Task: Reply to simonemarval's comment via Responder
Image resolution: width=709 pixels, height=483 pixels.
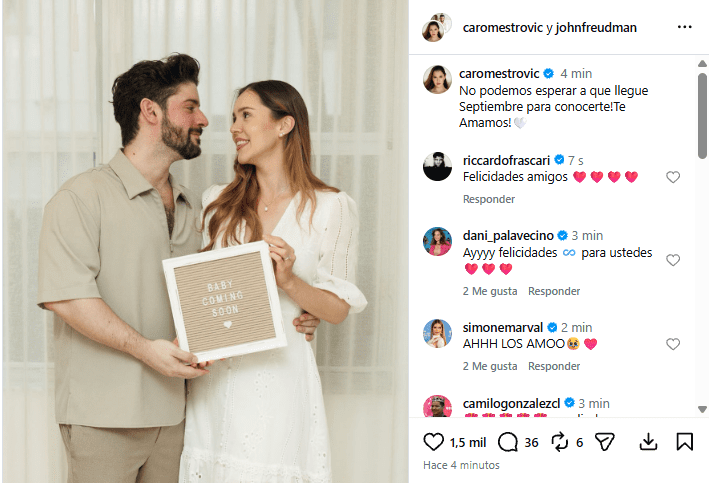Action: pos(554,366)
